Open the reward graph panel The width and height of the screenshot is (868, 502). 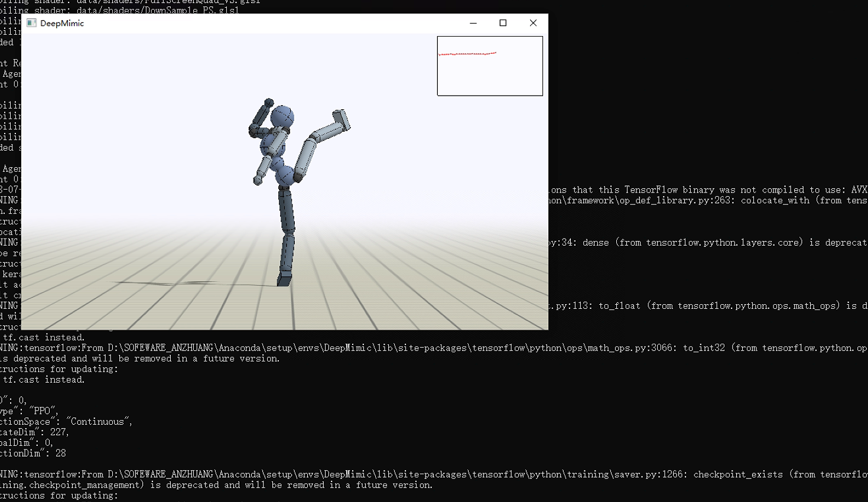point(490,66)
